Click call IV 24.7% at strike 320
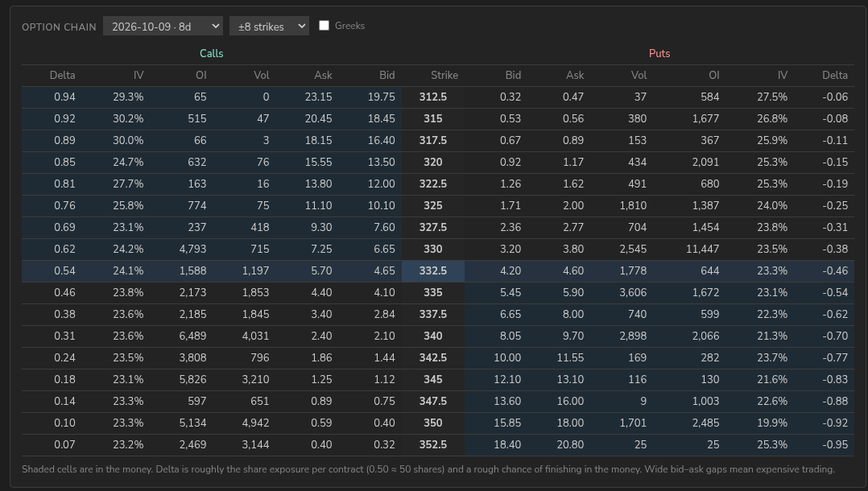The image size is (868, 491). click(128, 162)
